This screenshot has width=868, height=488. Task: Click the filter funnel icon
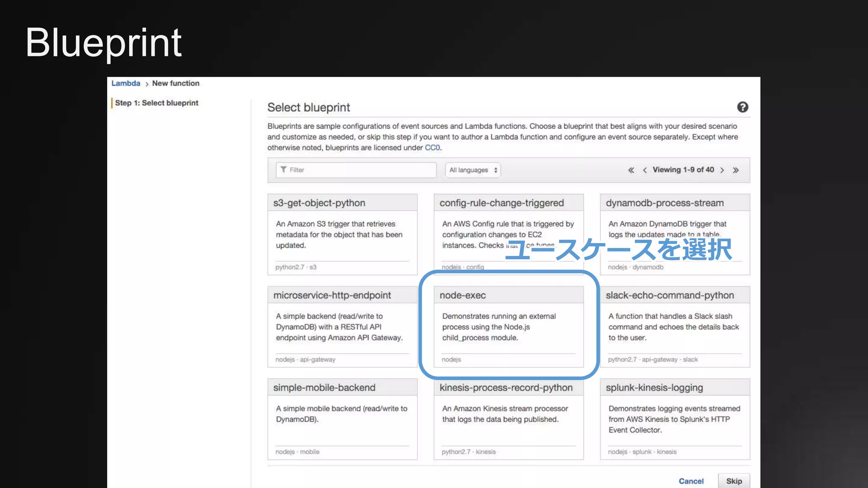[x=284, y=170]
